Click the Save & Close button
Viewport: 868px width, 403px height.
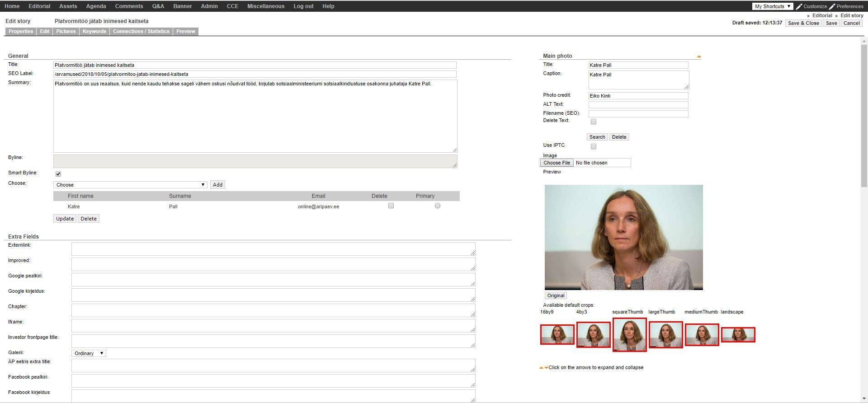(x=803, y=23)
